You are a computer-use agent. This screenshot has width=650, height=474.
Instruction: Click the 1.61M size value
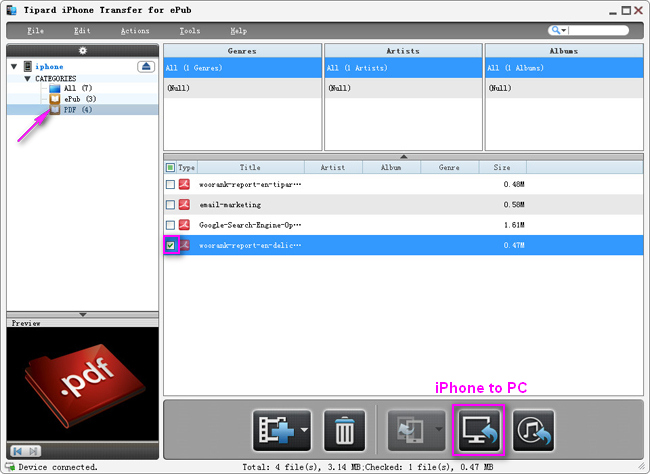click(514, 225)
